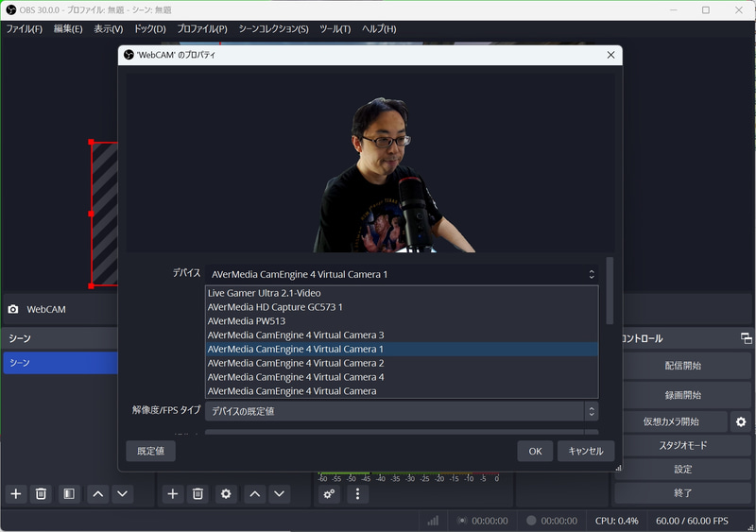This screenshot has height=532, width=756.
Task: Click 終了 to exit OBS
Action: [x=682, y=493]
